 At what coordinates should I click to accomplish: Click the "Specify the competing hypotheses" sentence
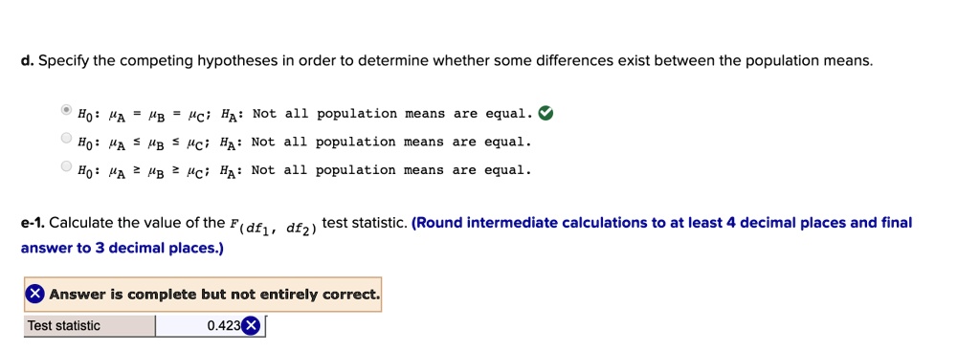pyautogui.click(x=455, y=61)
